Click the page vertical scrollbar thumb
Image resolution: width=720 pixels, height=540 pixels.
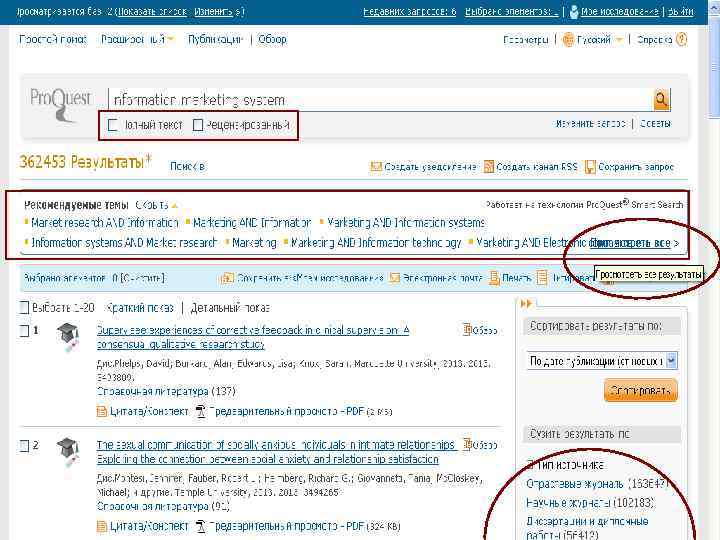coord(714,68)
